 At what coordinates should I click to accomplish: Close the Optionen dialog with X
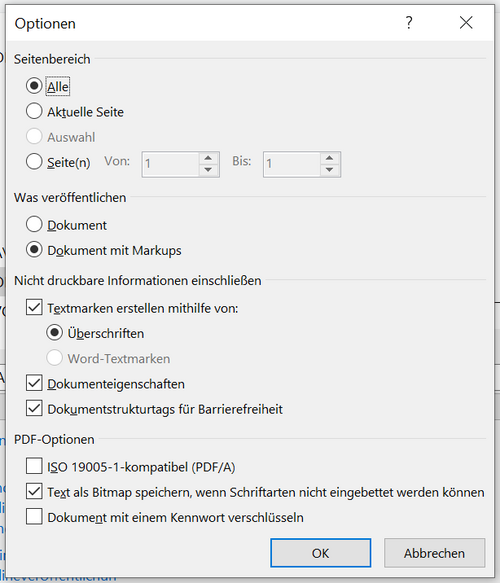click(x=466, y=23)
